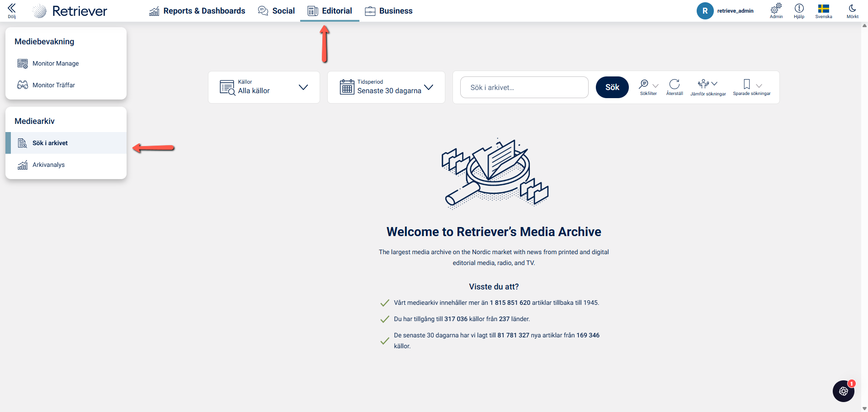Viewport: 868px width, 412px height.
Task: Click the page scrollbar down arrow
Action: (864, 408)
